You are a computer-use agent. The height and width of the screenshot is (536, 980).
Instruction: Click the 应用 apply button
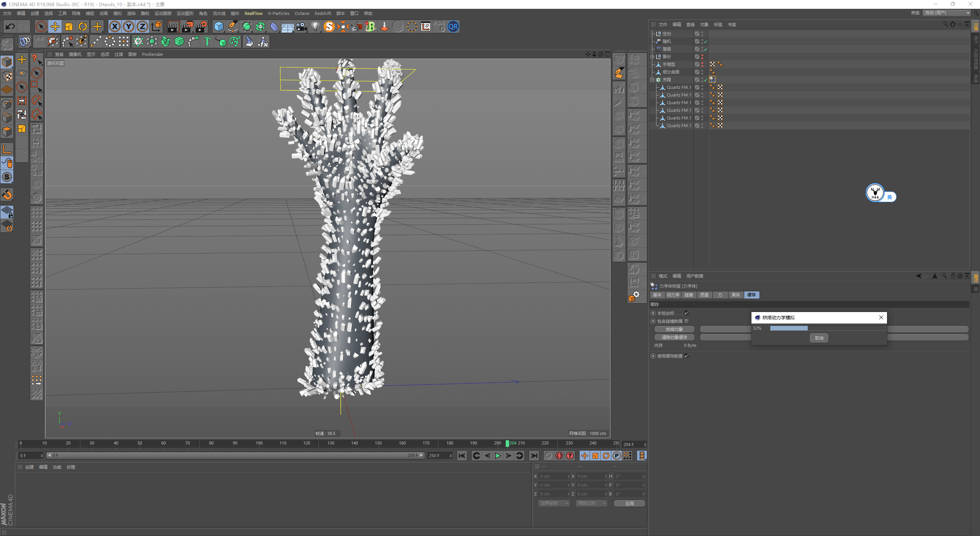pyautogui.click(x=629, y=503)
